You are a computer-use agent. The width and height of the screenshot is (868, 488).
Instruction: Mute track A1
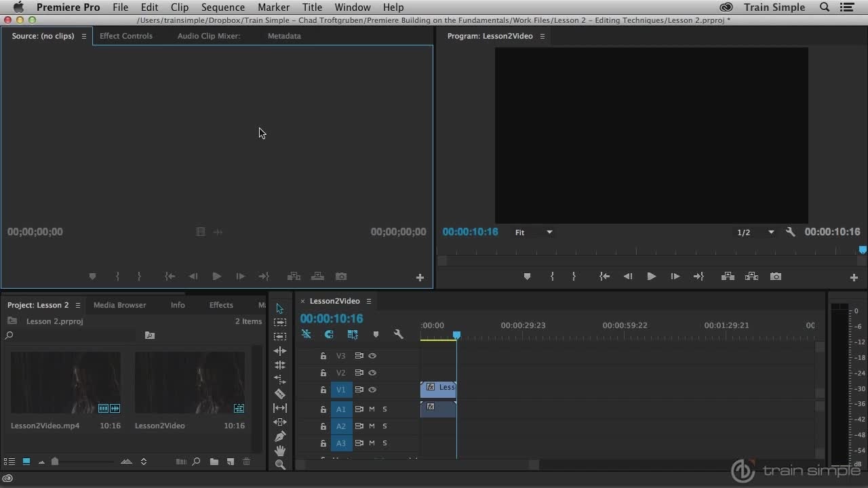pos(372,409)
